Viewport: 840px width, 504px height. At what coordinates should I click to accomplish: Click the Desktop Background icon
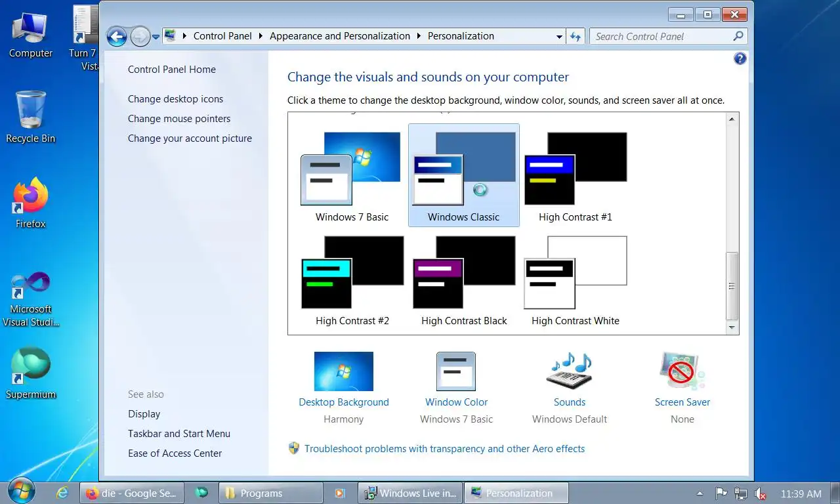click(x=344, y=371)
